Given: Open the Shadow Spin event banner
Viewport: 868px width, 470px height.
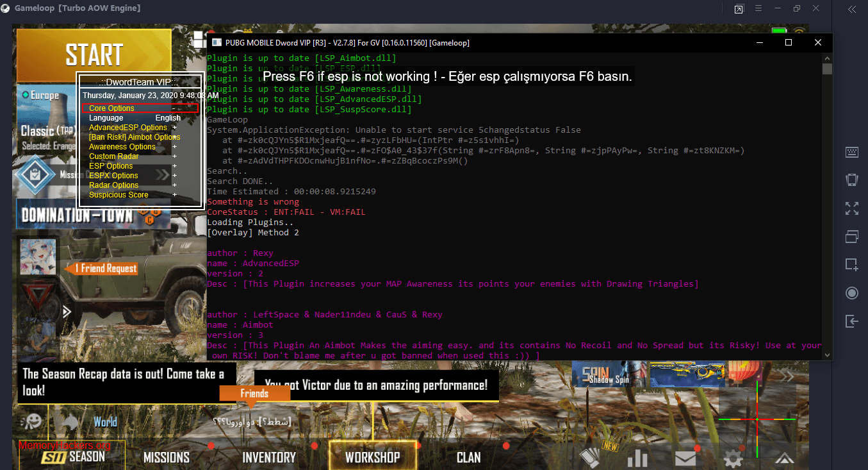Looking at the screenshot, I should tap(609, 375).
